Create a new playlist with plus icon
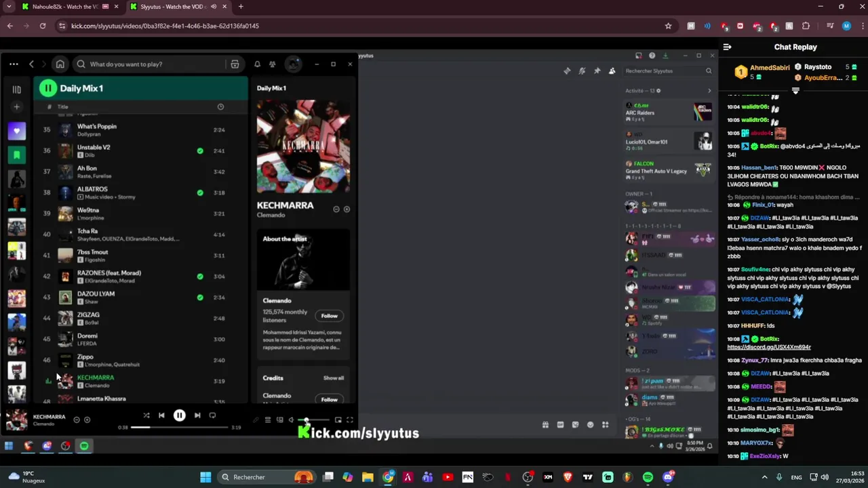The height and width of the screenshot is (488, 868). tap(16, 106)
